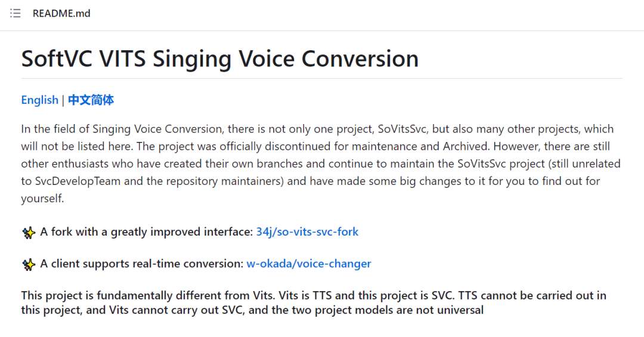Click the word "universal" ending the bold note
This screenshot has width=644, height=337.
click(x=459, y=310)
